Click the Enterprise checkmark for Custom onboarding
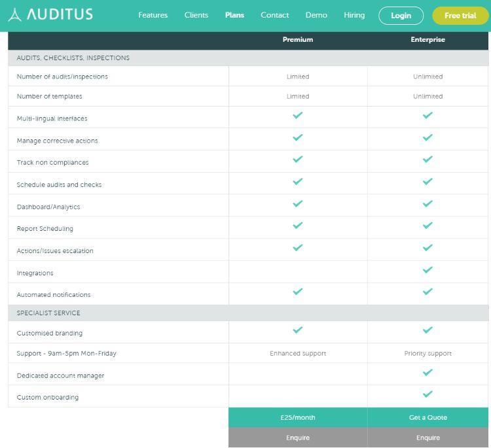 427,394
